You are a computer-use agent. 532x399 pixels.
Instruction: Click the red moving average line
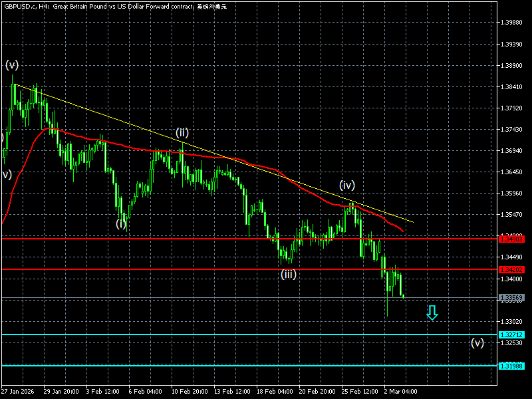click(203, 156)
